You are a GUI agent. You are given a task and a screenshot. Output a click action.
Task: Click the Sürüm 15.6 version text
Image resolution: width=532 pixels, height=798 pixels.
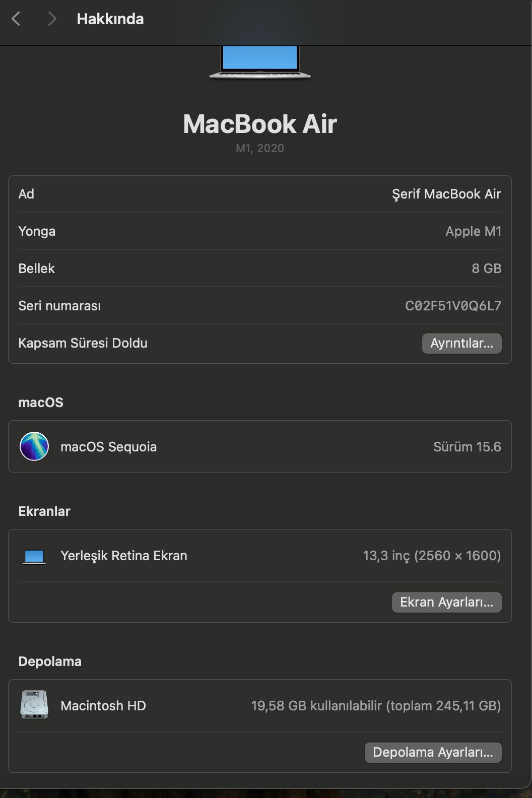click(x=467, y=447)
